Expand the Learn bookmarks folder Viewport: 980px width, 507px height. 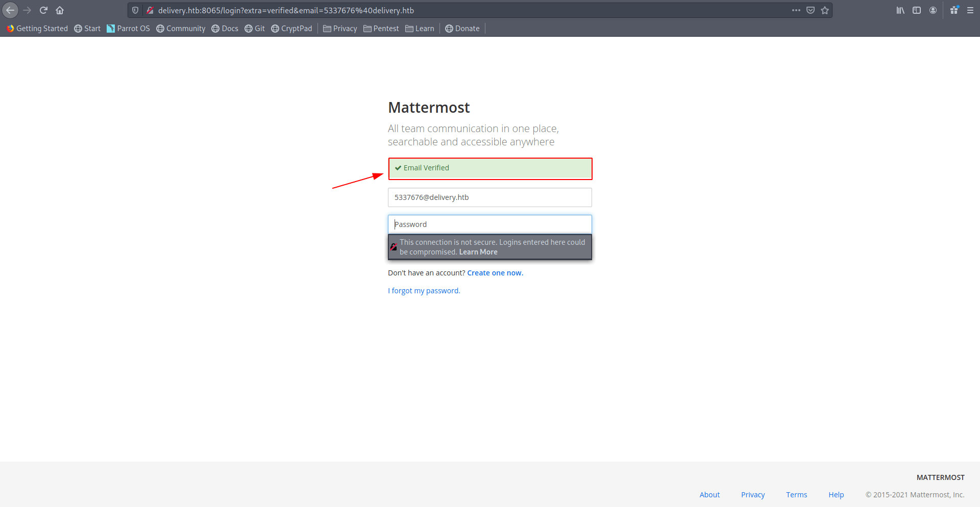pyautogui.click(x=420, y=29)
